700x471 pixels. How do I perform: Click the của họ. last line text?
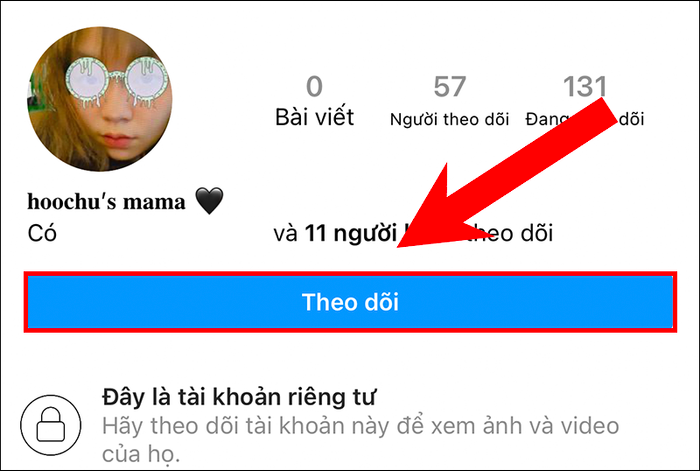click(x=141, y=454)
